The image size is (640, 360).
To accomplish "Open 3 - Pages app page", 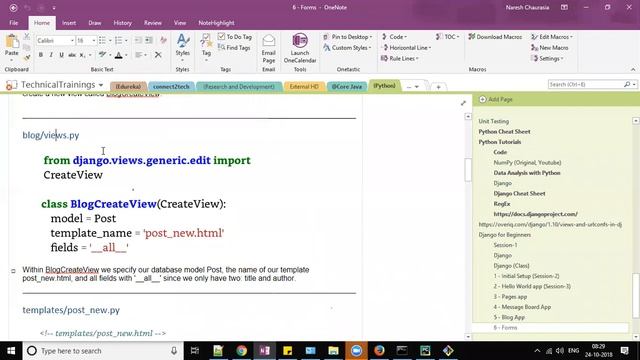I will [510, 297].
